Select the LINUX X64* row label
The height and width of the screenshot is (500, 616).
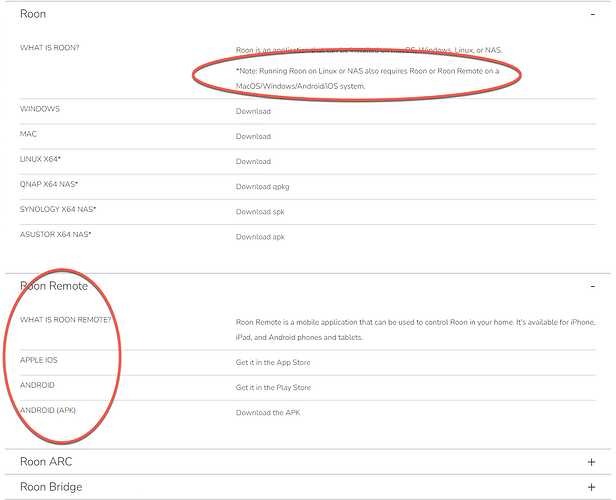40,159
